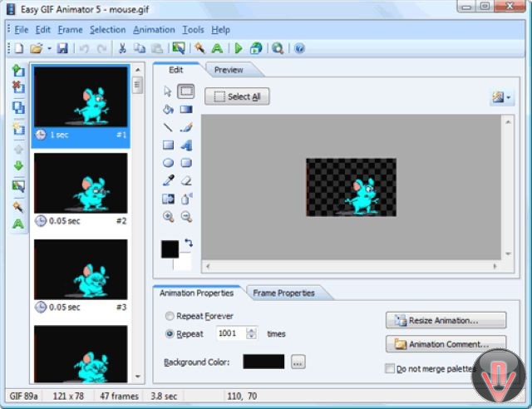Click frame list scrollbar down arrow
532x409 pixels.
[x=138, y=377]
